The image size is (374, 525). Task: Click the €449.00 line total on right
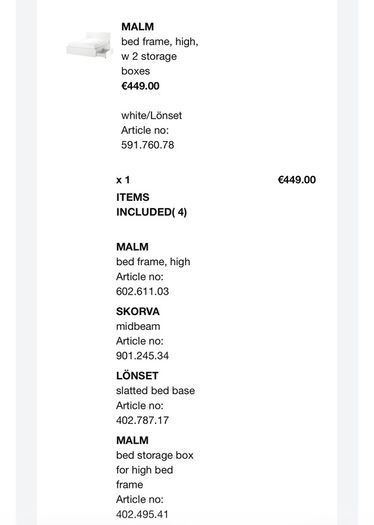(297, 180)
